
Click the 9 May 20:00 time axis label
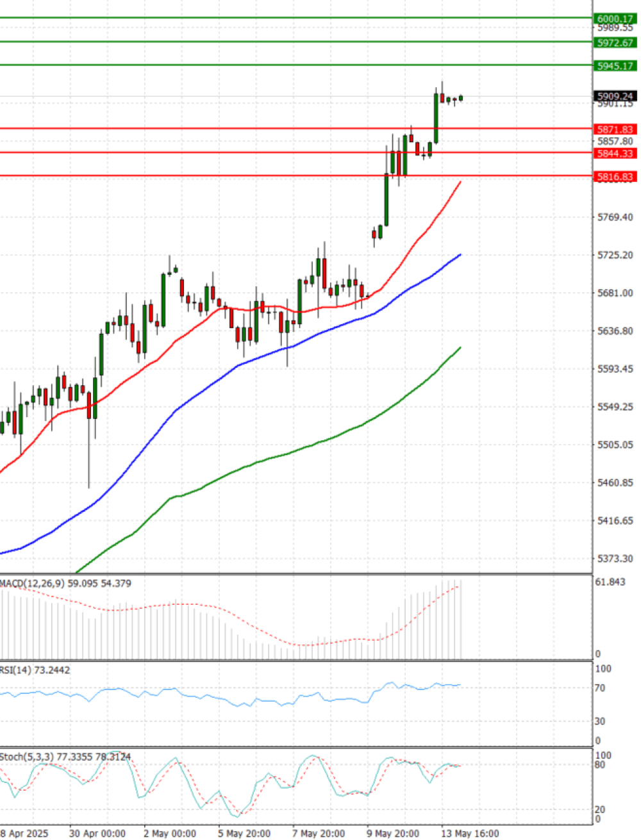[394, 833]
